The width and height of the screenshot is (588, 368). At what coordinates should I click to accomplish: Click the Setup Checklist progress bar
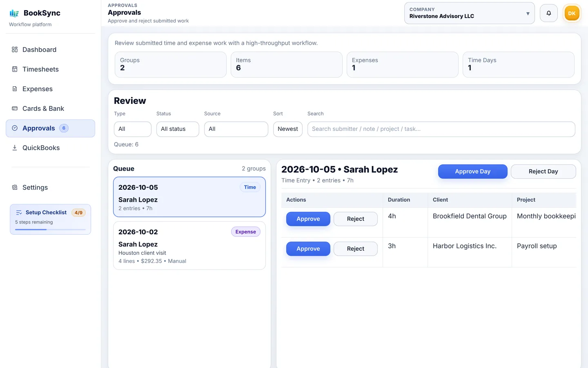[x=50, y=229]
